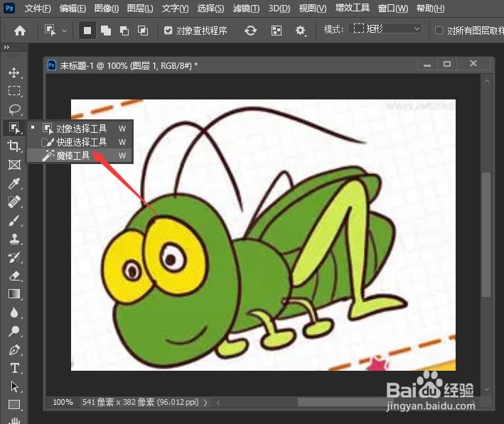This screenshot has width=504, height=424.
Task: Choose 魔棒工具 from the flyout
Action: coord(80,156)
